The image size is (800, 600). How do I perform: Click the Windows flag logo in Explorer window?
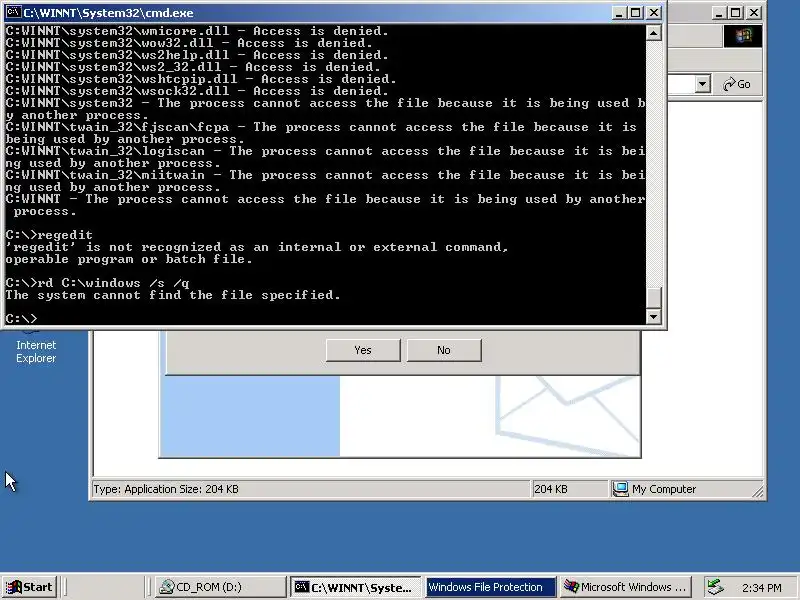click(743, 36)
